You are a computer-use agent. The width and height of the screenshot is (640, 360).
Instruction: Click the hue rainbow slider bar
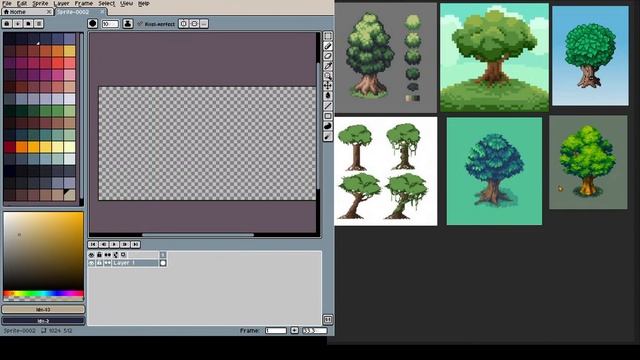pos(43,293)
